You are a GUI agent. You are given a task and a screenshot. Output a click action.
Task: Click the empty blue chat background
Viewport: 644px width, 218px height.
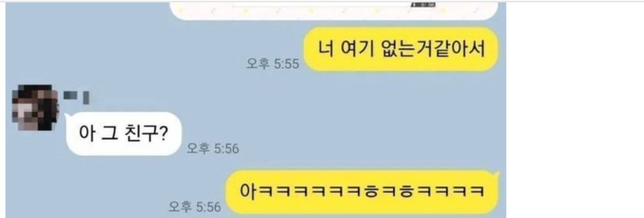[313, 117]
